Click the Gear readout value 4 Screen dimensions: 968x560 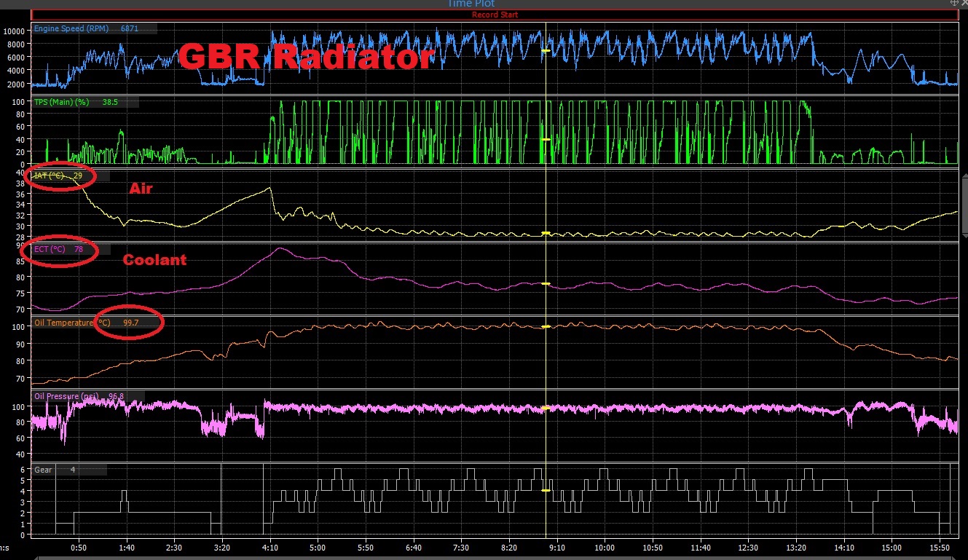pyautogui.click(x=73, y=470)
